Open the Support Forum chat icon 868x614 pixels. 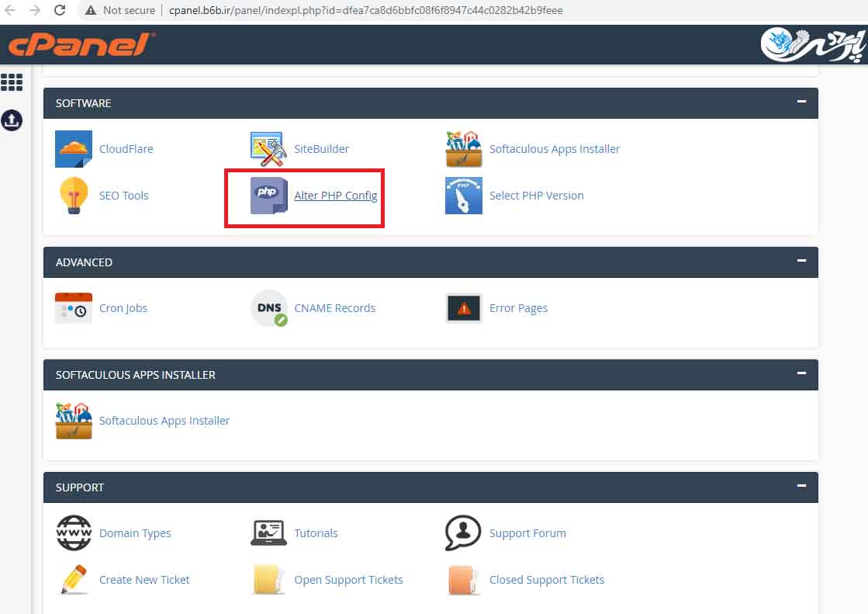(463, 532)
